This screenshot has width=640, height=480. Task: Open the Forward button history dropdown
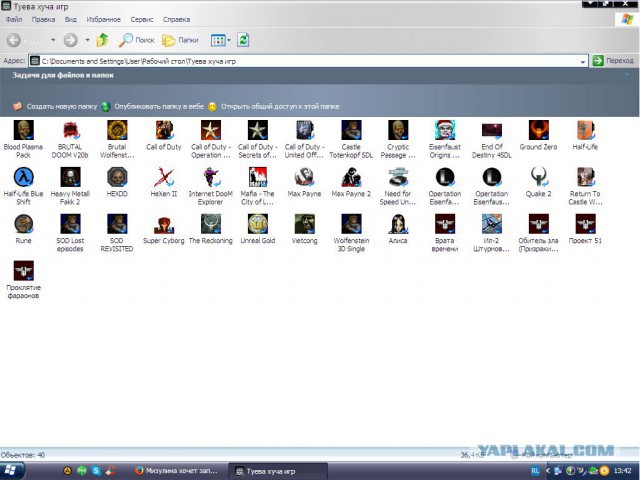click(x=87, y=40)
